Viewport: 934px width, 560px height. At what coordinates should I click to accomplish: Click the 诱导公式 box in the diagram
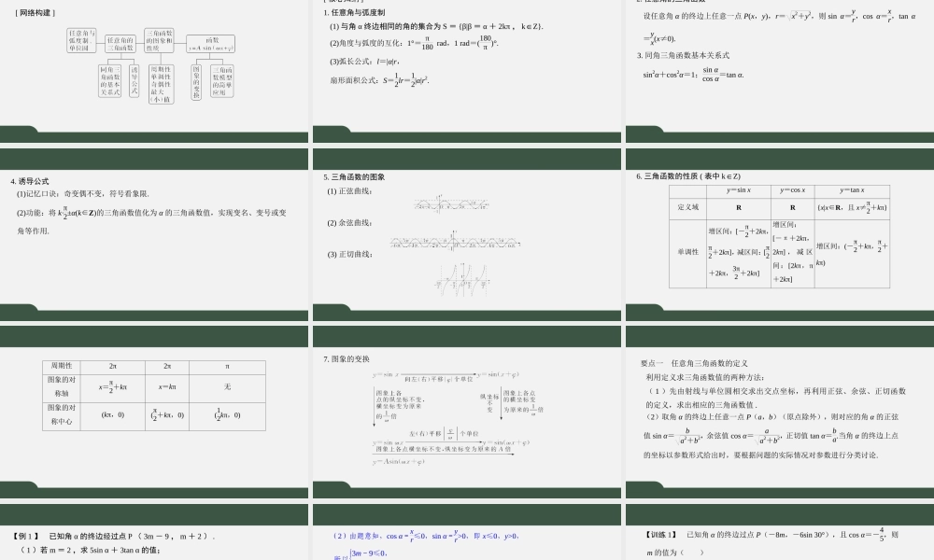(134, 82)
